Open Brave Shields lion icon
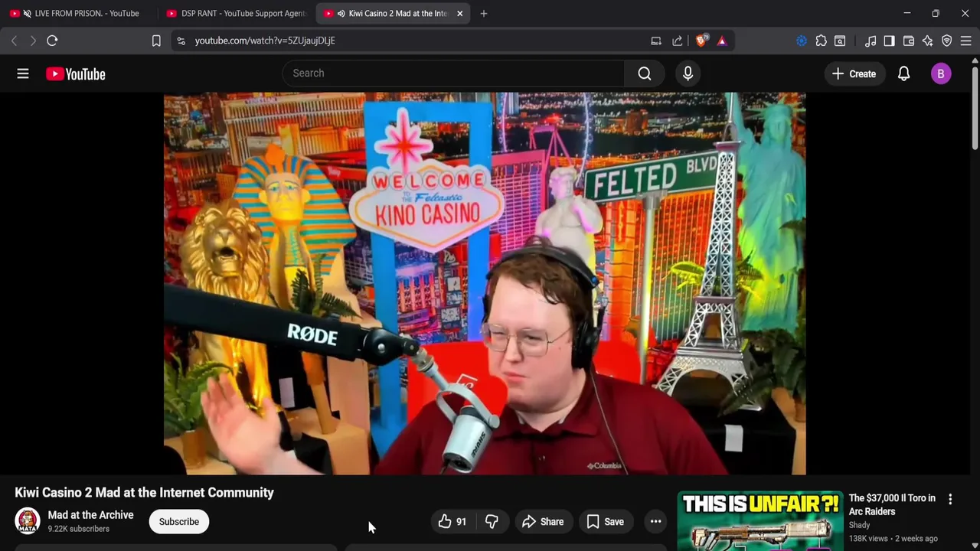The height and width of the screenshot is (551, 980). click(701, 41)
